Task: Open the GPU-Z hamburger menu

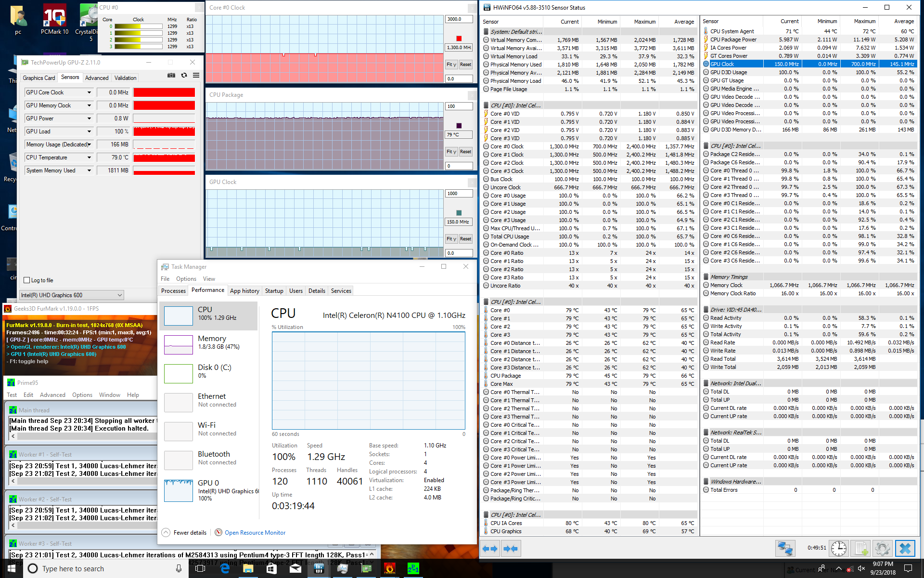Action: pos(196,76)
